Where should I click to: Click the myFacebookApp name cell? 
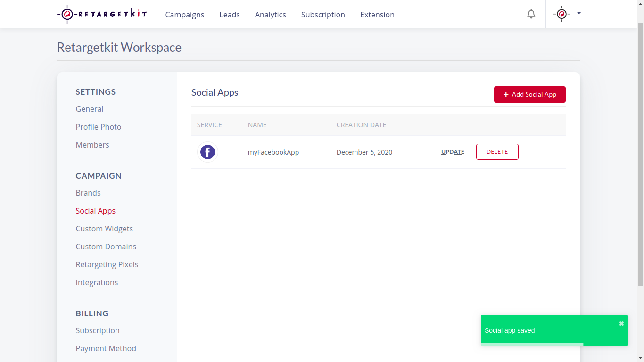click(x=273, y=152)
